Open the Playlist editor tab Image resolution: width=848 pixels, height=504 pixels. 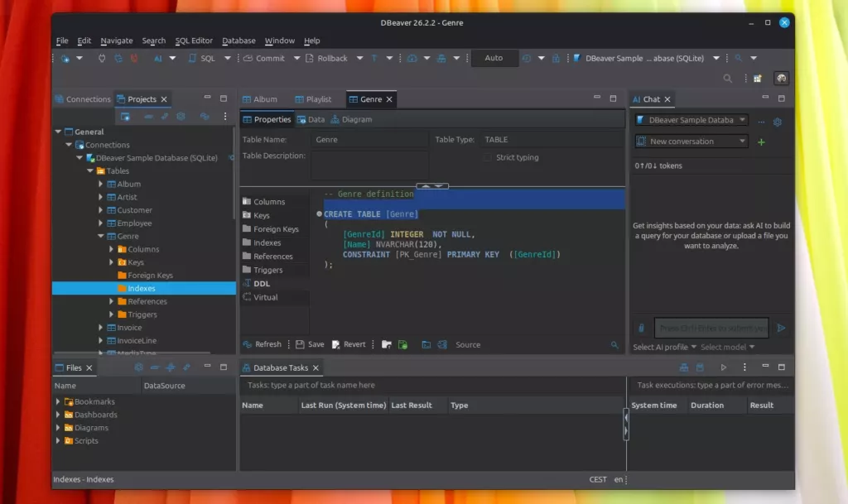(313, 99)
